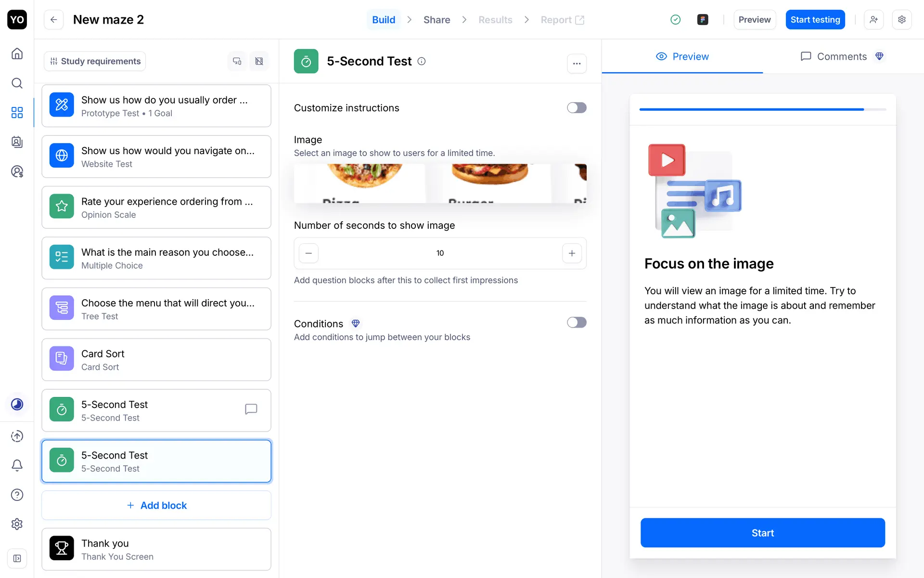
Task: Click the search icon in the sidebar
Action: pyautogui.click(x=17, y=83)
